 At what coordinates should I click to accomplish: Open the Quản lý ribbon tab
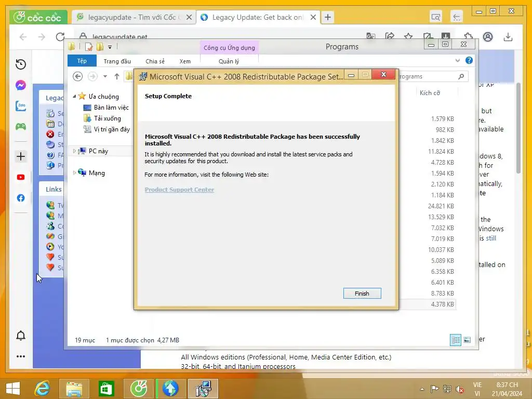click(229, 61)
